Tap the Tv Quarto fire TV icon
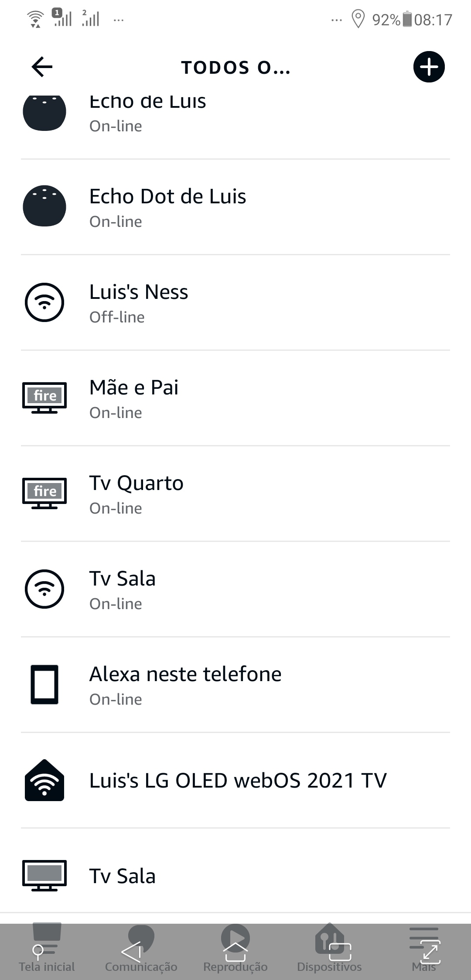The height and width of the screenshot is (980, 471). click(x=44, y=493)
